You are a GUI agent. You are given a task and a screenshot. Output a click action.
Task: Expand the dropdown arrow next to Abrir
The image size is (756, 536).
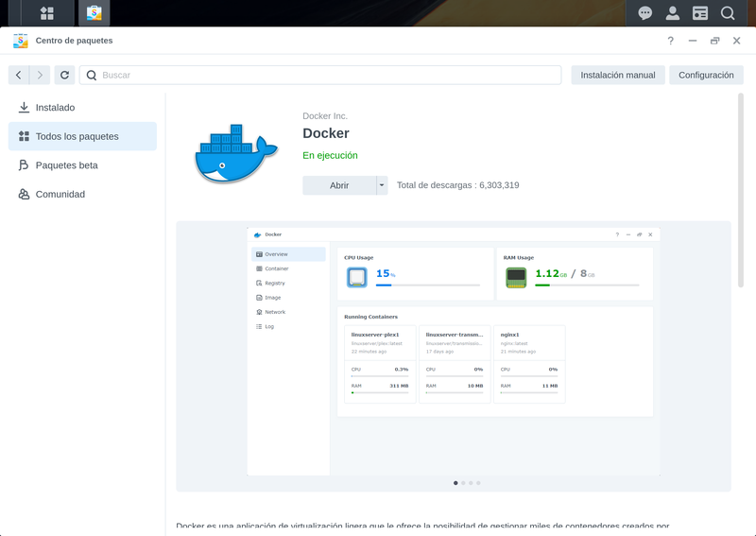[382, 185]
